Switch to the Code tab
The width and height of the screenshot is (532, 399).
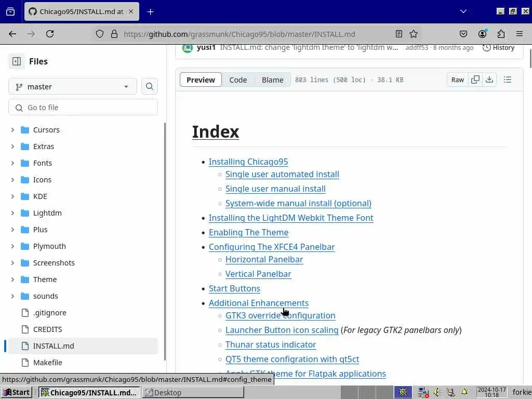[x=238, y=80]
